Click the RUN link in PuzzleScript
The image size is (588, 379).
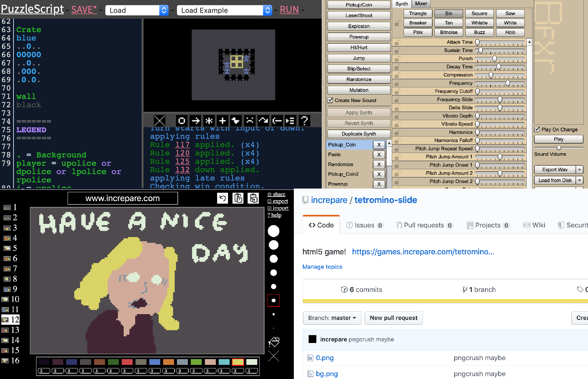point(289,10)
